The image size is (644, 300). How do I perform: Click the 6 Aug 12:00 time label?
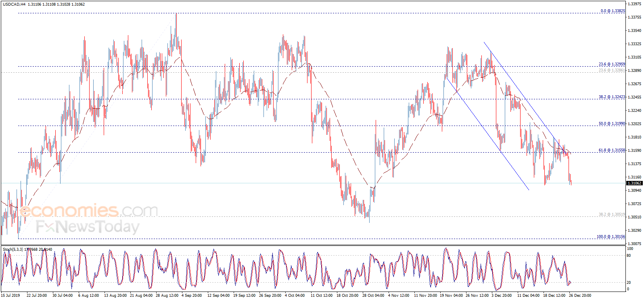[88, 296]
